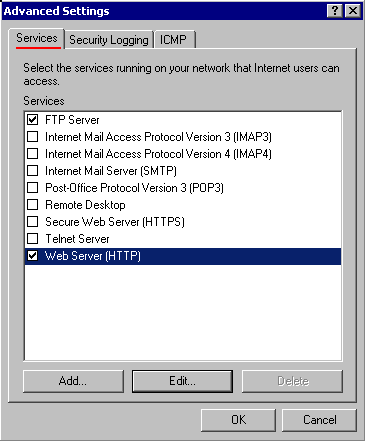365x441 pixels.
Task: Enable the IMAP3 mail access checkbox
Action: pos(32,136)
